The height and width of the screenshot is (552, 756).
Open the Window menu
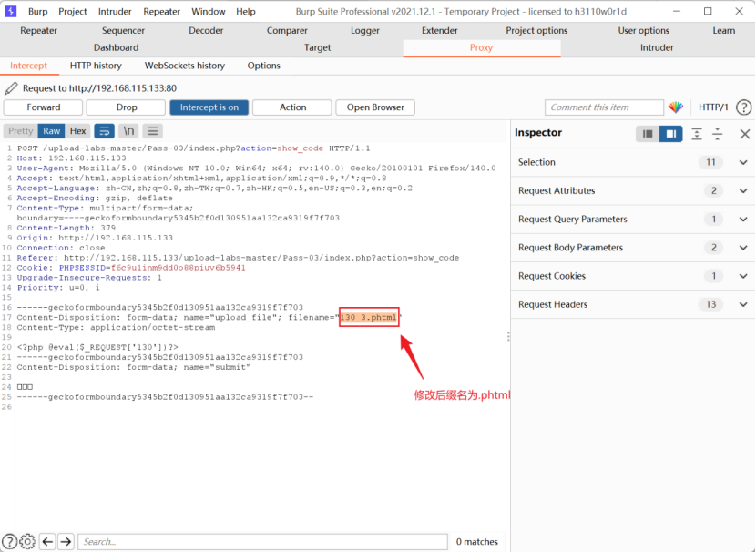point(209,12)
